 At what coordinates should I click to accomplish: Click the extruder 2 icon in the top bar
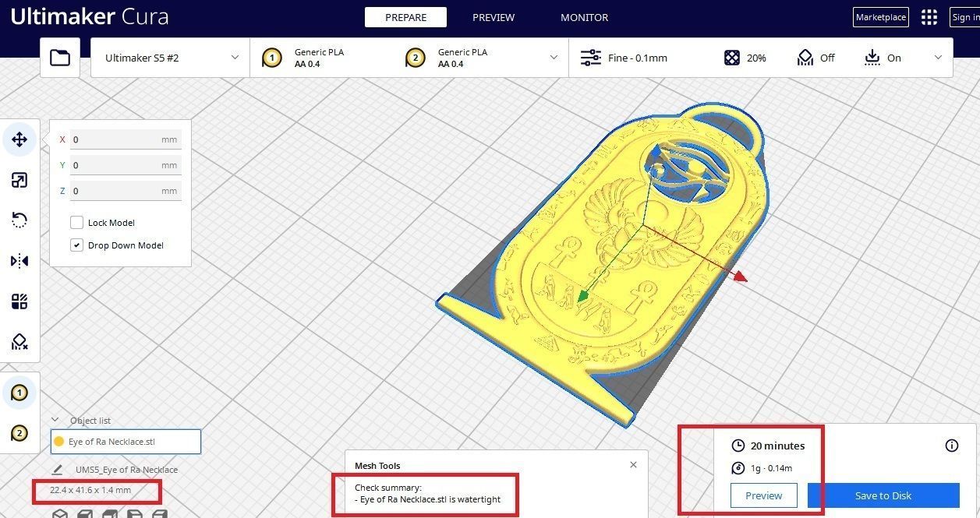click(415, 58)
